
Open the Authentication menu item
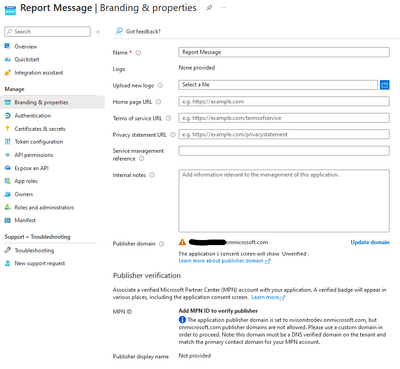click(x=33, y=116)
